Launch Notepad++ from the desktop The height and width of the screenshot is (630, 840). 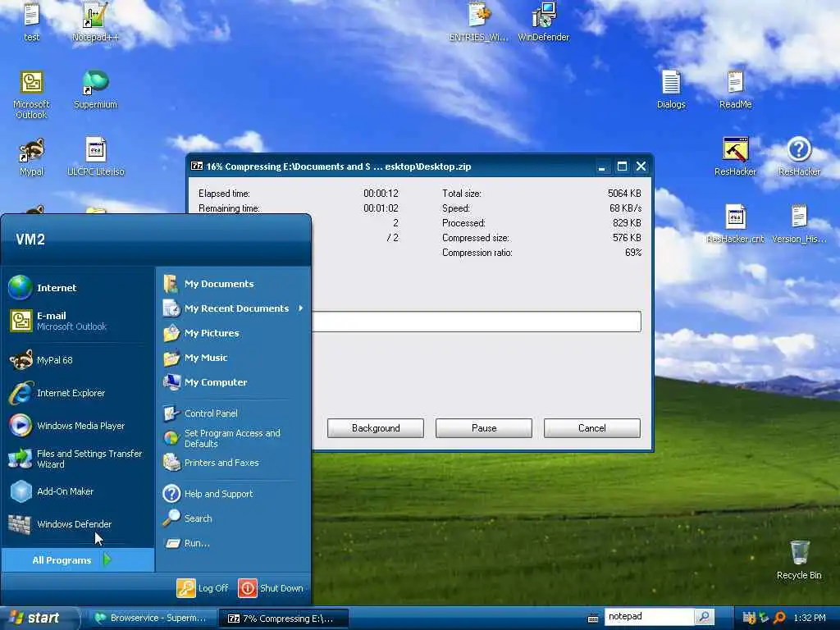95,21
